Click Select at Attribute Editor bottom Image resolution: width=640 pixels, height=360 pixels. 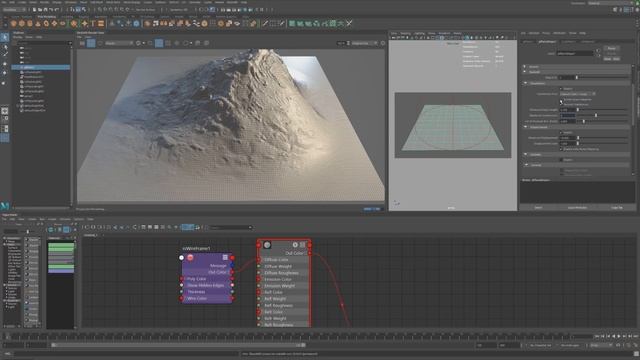point(538,207)
